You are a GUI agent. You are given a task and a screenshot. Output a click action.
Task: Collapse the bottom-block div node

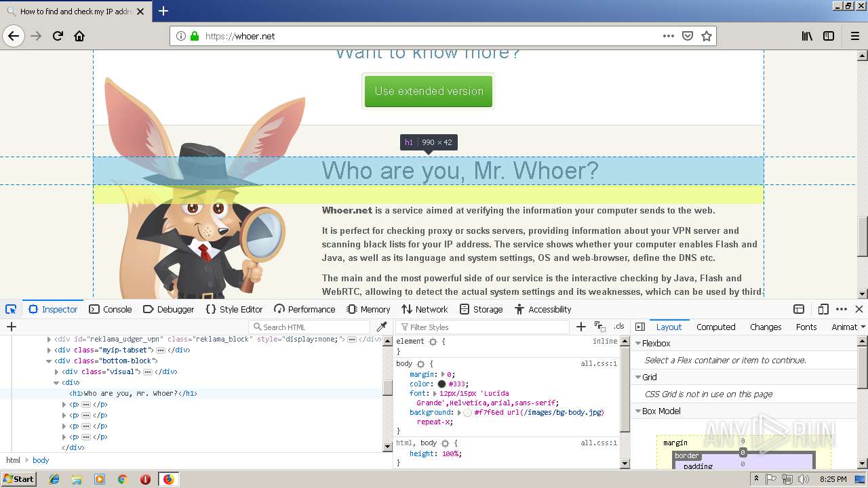pos(49,361)
